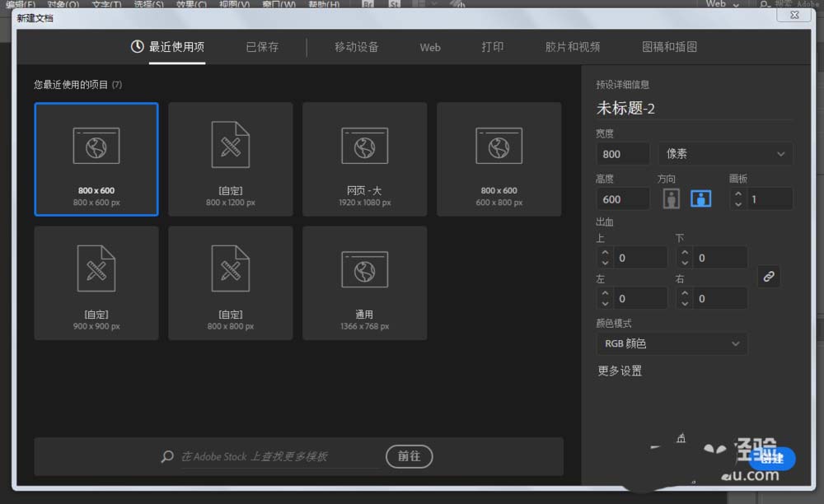Open the RGB 颜色 color mode dropdown

click(x=672, y=343)
